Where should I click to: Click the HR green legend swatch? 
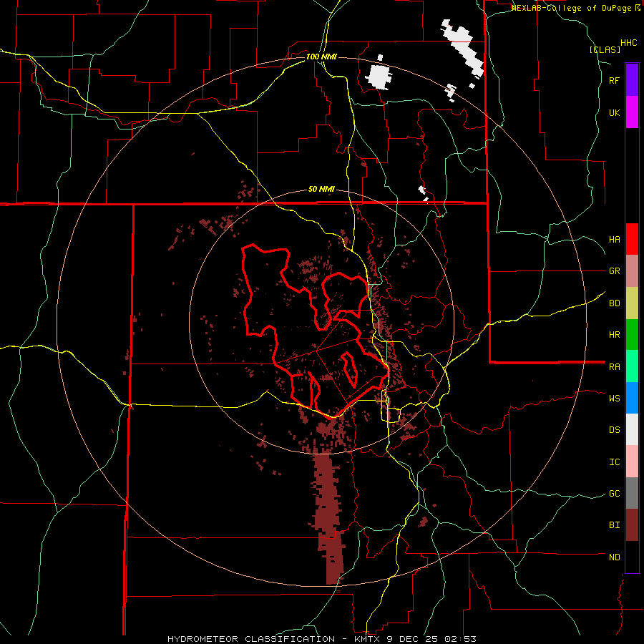click(632, 334)
